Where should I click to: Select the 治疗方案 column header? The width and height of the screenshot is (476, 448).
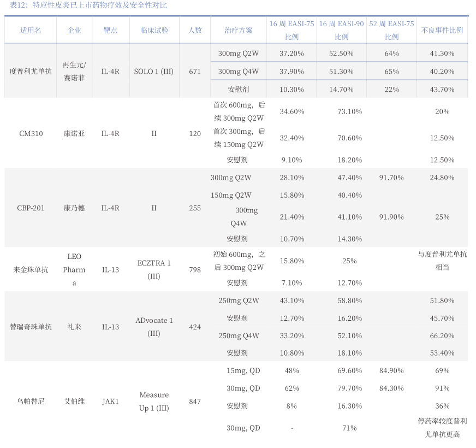[239, 31]
